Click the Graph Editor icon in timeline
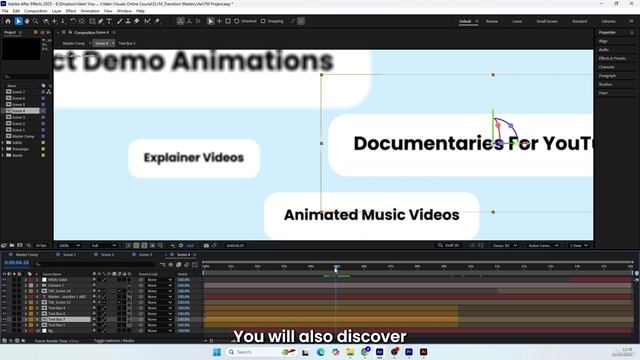This screenshot has height=360, width=640. click(x=195, y=264)
